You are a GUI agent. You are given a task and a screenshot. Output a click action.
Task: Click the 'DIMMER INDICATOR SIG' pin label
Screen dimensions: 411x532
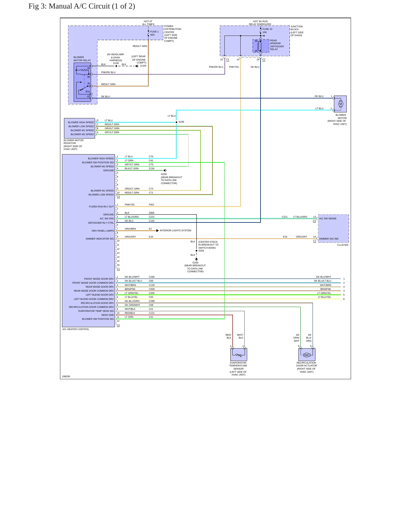100,239
